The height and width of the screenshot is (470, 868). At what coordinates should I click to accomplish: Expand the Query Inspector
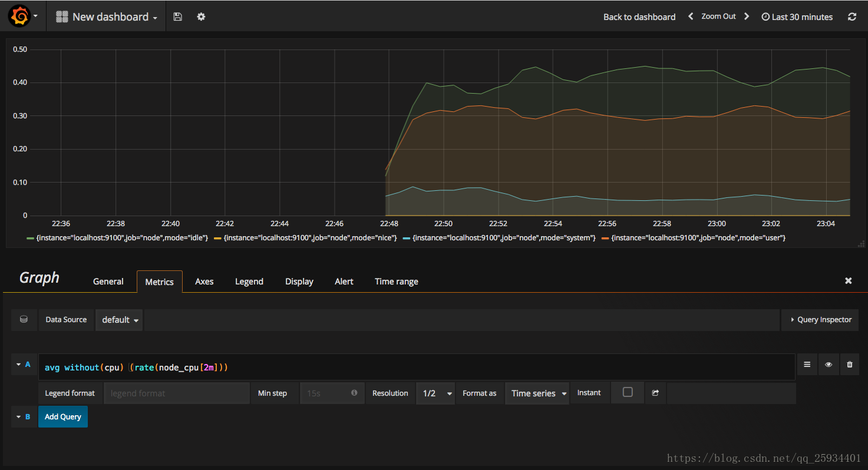pyautogui.click(x=820, y=319)
